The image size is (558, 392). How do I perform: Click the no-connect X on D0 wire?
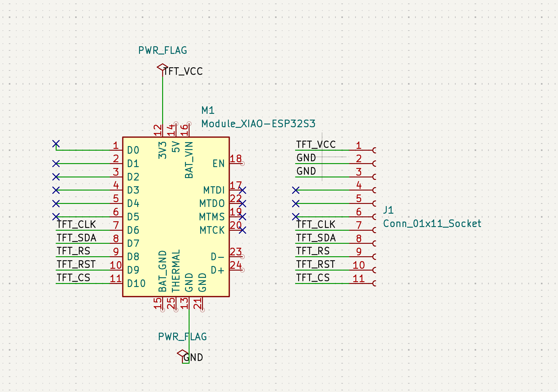(56, 144)
